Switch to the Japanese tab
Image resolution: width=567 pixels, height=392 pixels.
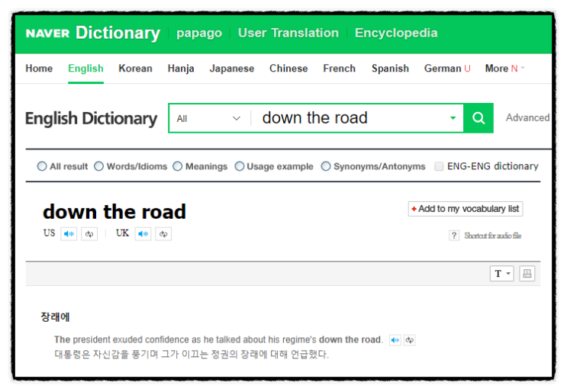[x=232, y=69]
